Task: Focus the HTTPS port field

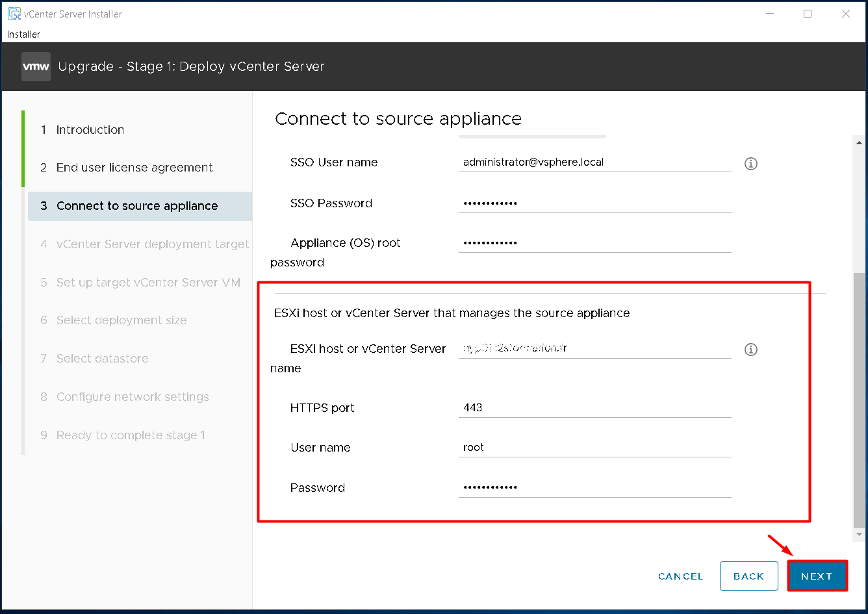Action: tap(595, 408)
